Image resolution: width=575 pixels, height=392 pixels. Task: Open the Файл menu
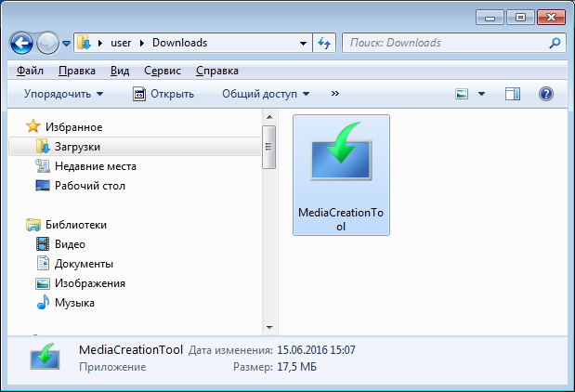[x=30, y=71]
